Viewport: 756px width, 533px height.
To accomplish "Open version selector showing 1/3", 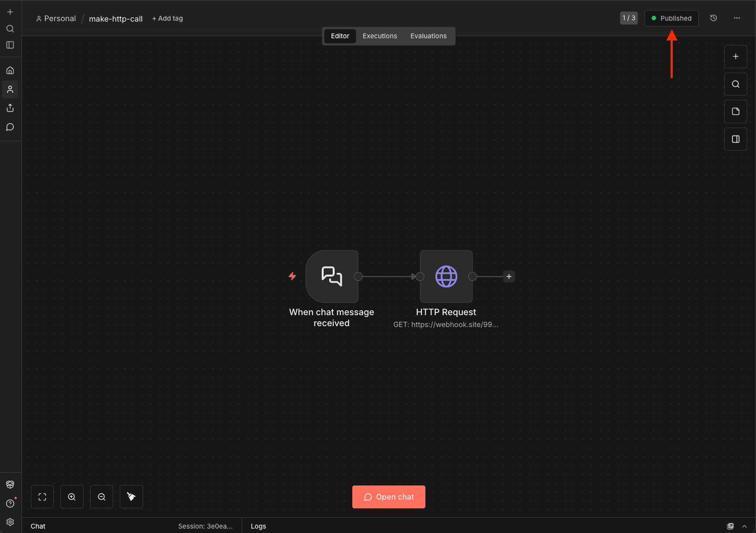I will coord(628,18).
